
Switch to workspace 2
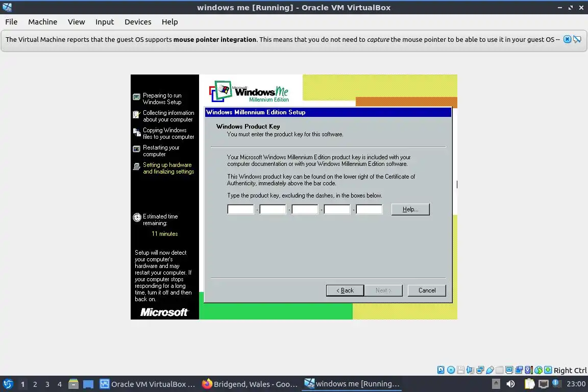pyautogui.click(x=35, y=384)
